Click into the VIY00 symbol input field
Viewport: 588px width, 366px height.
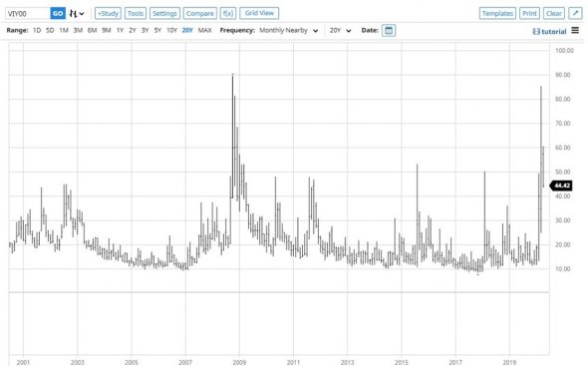pos(27,14)
